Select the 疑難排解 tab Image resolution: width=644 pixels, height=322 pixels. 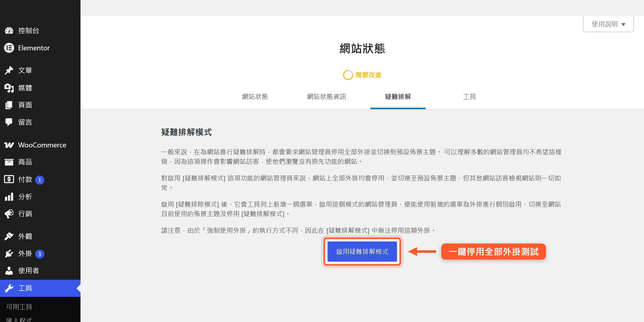[398, 97]
